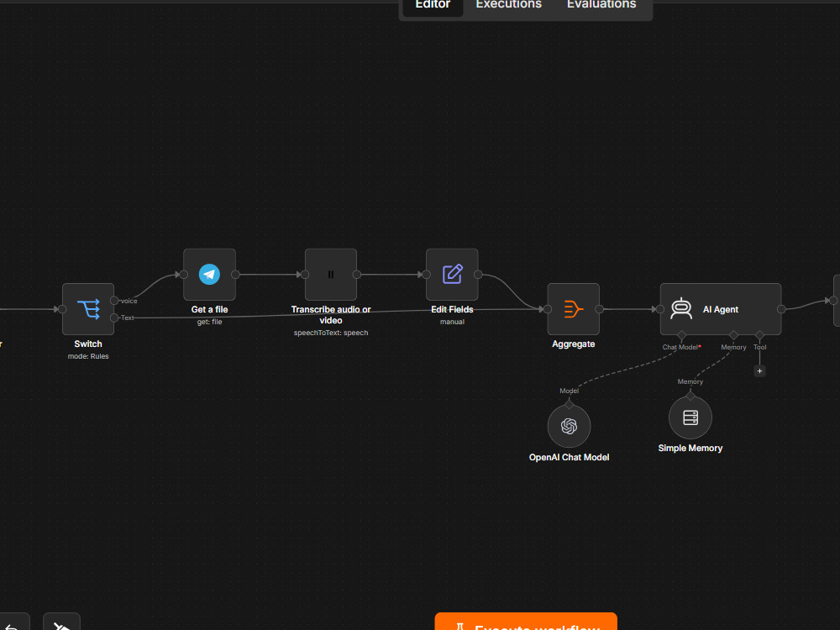The height and width of the screenshot is (630, 840).
Task: Click the AI Agent Chat Model connector
Action: click(681, 335)
